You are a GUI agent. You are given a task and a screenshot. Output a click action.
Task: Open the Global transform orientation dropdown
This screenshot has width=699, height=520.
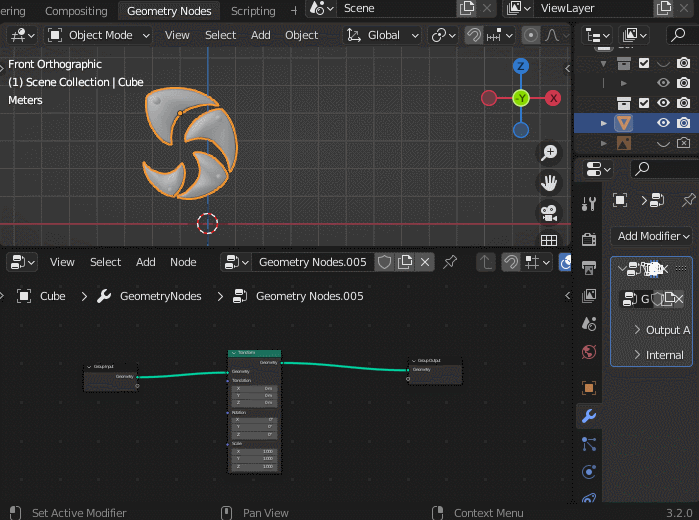click(x=383, y=35)
